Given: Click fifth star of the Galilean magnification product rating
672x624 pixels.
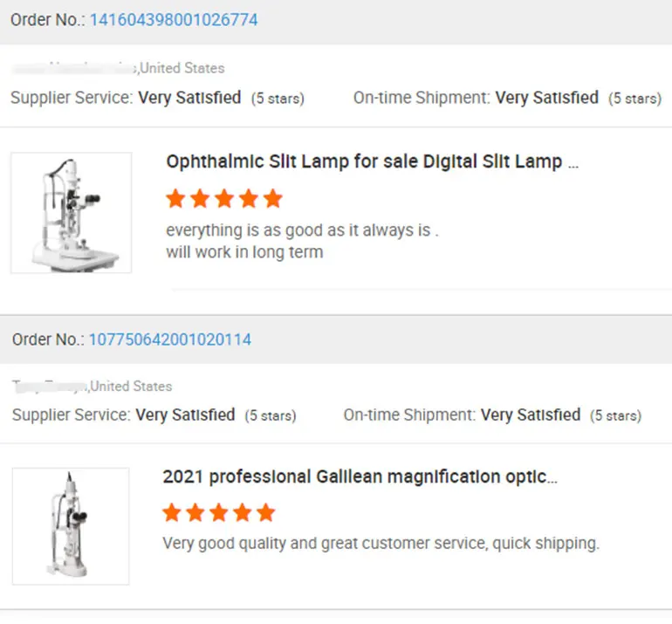Looking at the screenshot, I should pos(265,512).
